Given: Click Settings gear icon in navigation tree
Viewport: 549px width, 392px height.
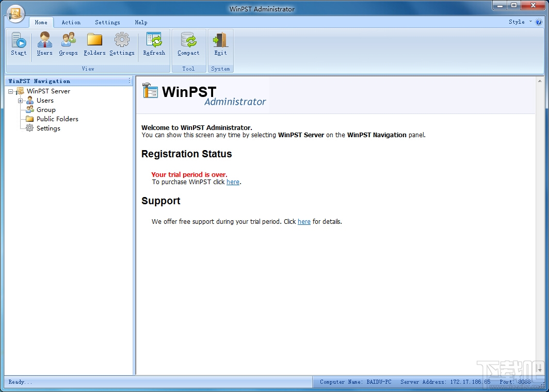Looking at the screenshot, I should [30, 128].
